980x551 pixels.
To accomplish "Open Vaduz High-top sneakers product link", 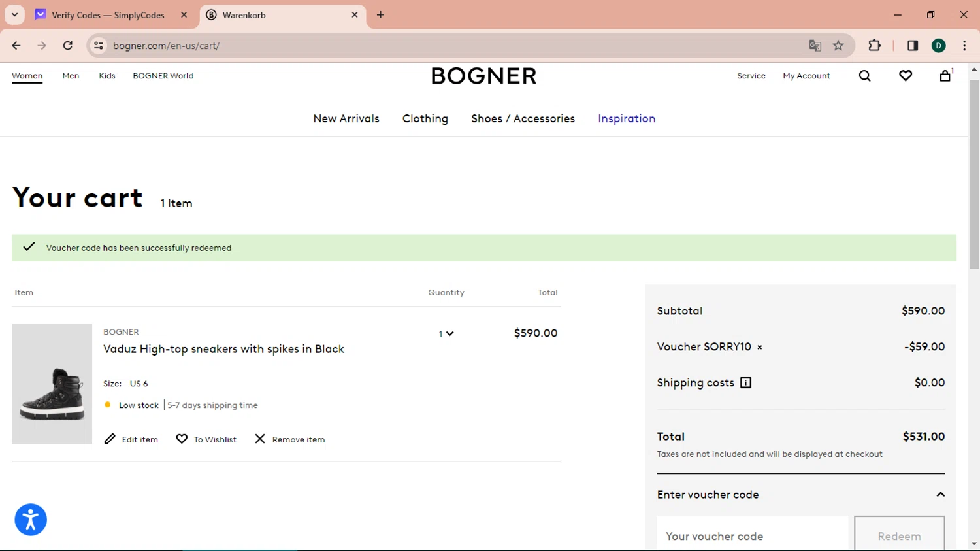I will tap(223, 349).
